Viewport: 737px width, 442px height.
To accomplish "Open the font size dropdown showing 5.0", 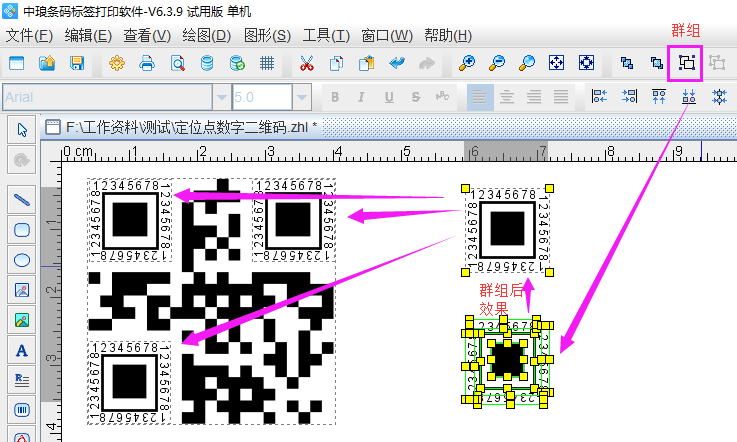I will tap(301, 97).
